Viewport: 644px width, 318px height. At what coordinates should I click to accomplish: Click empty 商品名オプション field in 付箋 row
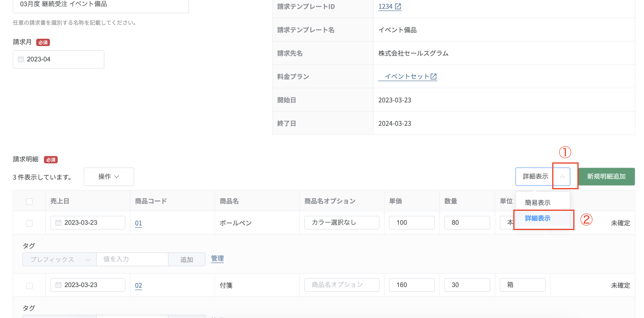[x=342, y=285]
